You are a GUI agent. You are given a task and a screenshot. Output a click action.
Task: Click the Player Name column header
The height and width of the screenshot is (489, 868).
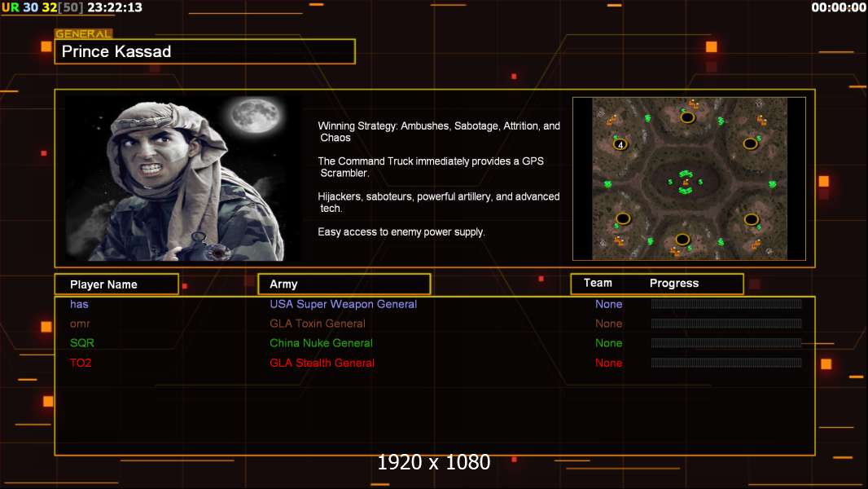116,284
